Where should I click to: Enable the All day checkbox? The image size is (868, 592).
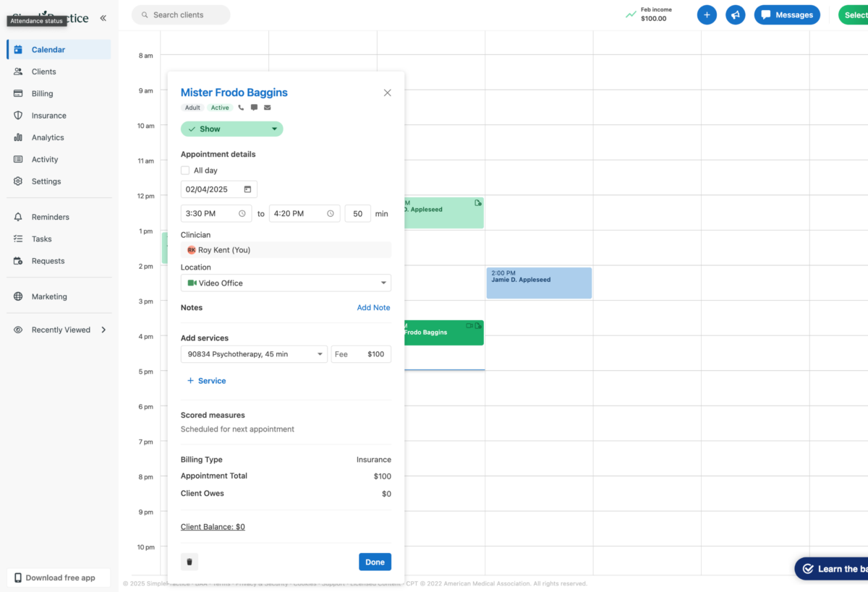pyautogui.click(x=185, y=170)
